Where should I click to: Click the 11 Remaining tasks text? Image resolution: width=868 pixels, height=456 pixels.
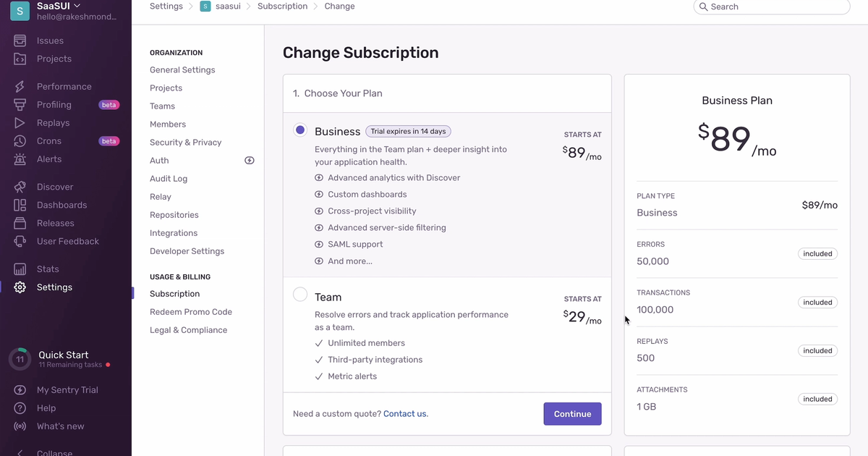70,366
